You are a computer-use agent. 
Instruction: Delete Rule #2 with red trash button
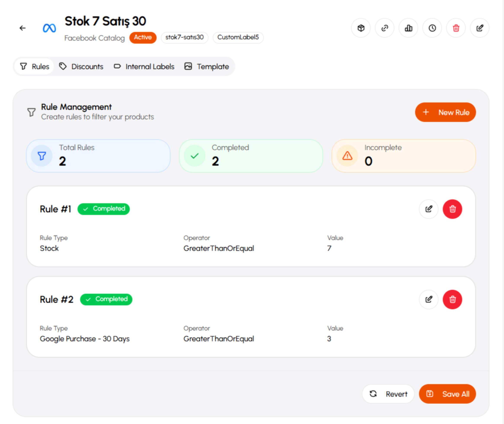pos(452,299)
